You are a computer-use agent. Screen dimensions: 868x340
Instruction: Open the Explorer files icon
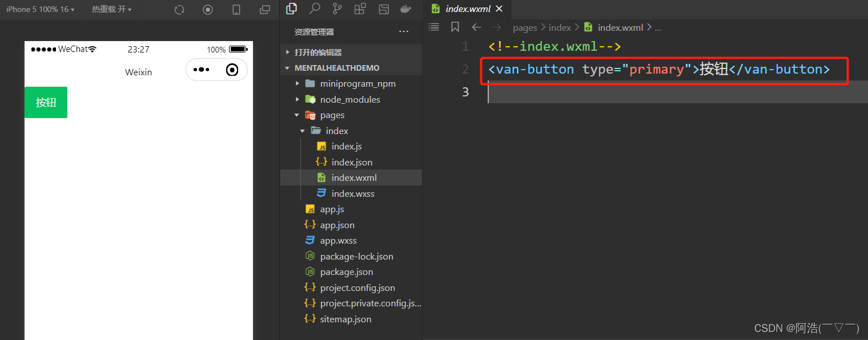[x=292, y=9]
